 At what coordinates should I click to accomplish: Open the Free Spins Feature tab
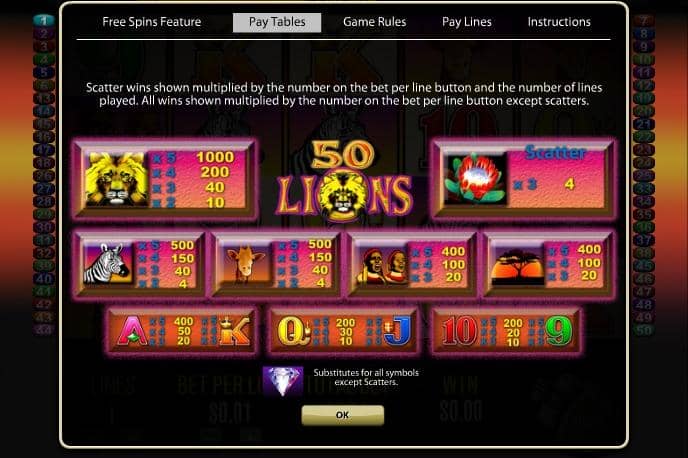pos(151,22)
